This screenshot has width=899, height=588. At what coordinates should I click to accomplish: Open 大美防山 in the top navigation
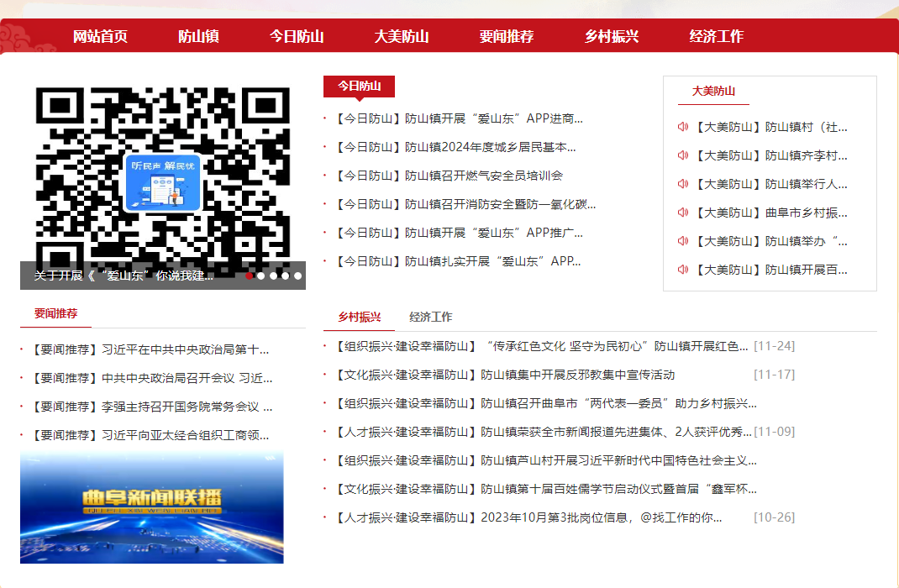(402, 36)
